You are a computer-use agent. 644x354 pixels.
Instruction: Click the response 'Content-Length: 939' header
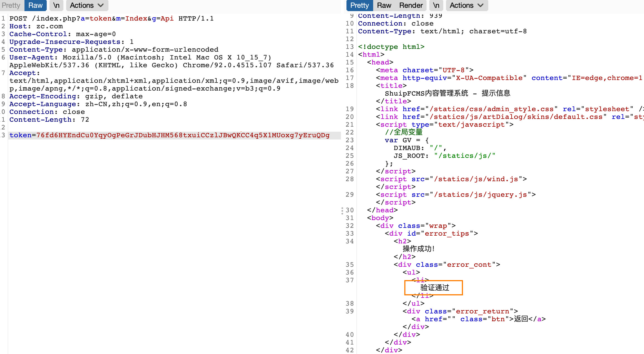tap(400, 16)
